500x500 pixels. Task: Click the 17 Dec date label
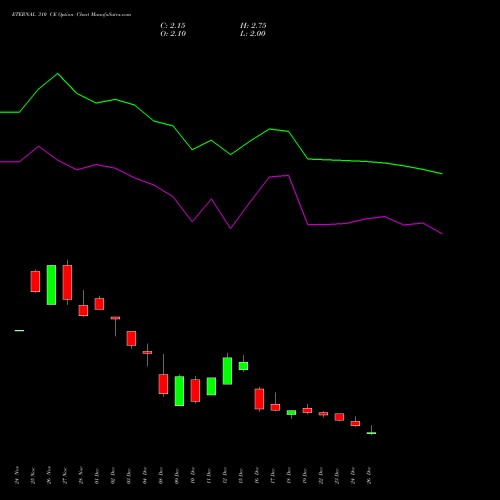(273, 476)
